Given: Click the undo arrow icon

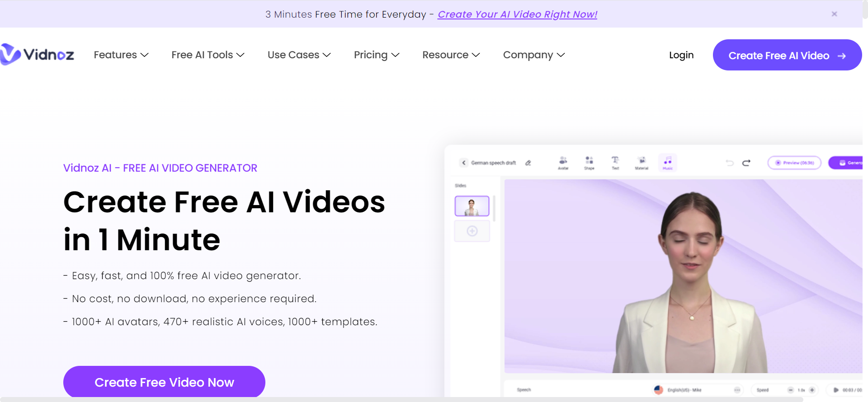Looking at the screenshot, I should click(x=730, y=163).
